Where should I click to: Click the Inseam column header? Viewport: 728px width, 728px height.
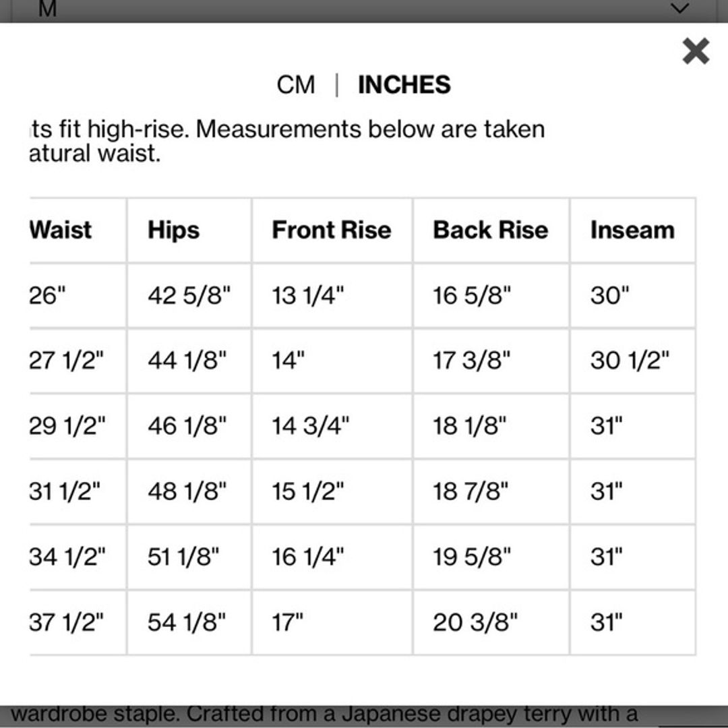click(x=632, y=230)
